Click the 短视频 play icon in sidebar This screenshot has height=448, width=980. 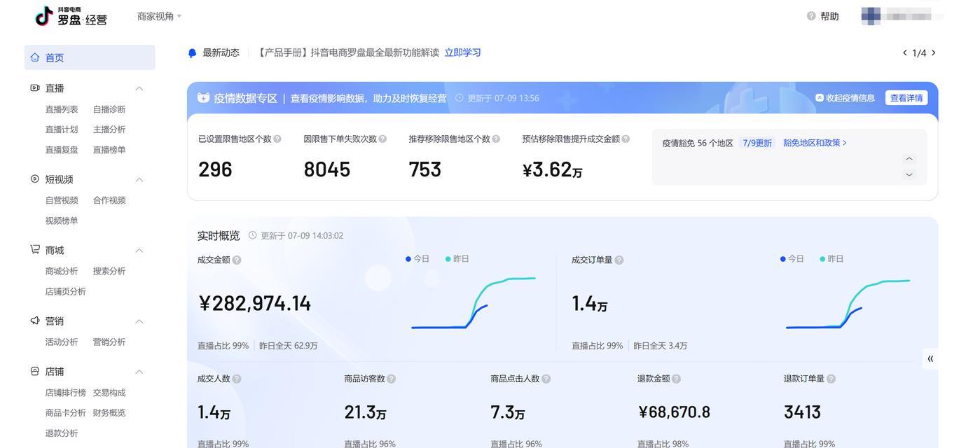tap(35, 179)
